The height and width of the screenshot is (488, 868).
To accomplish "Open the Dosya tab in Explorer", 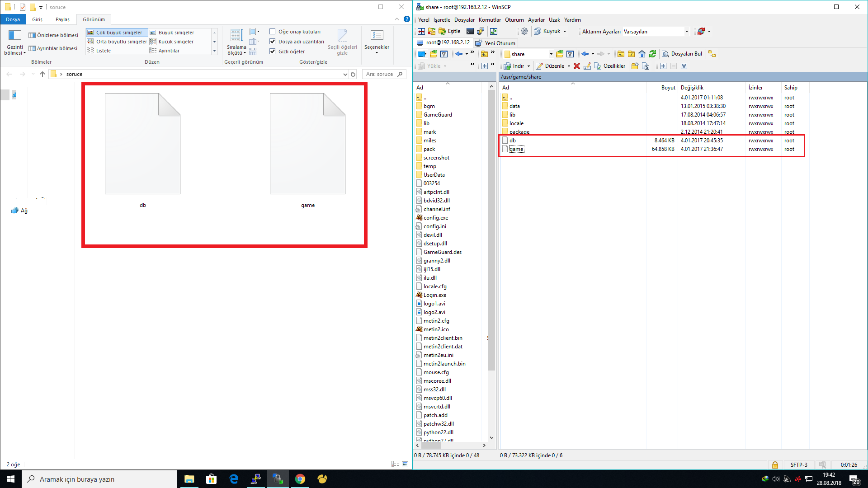I will click(13, 19).
